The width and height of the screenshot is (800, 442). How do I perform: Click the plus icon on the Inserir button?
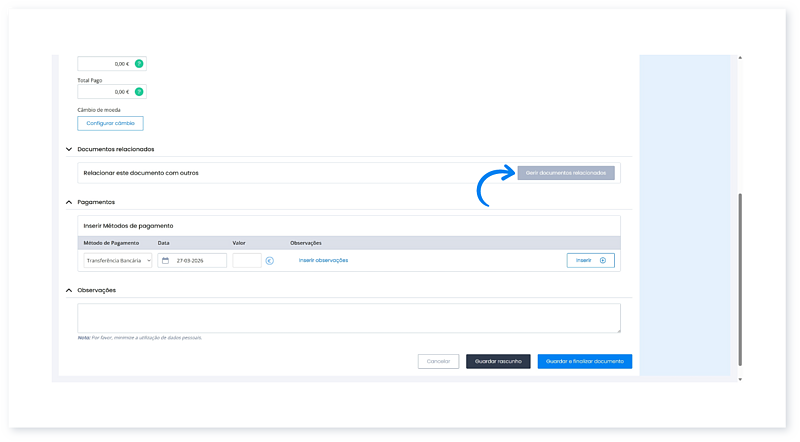(602, 260)
